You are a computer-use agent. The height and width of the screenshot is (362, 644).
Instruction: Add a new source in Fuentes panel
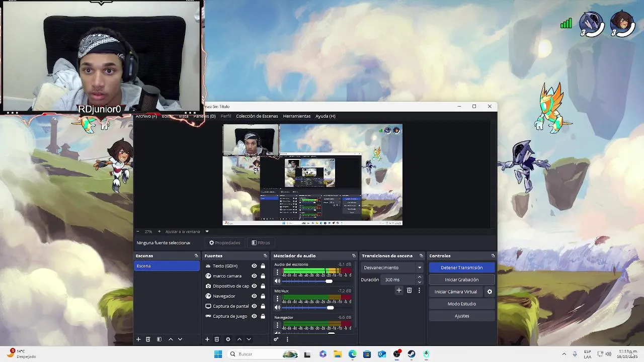[207, 339]
